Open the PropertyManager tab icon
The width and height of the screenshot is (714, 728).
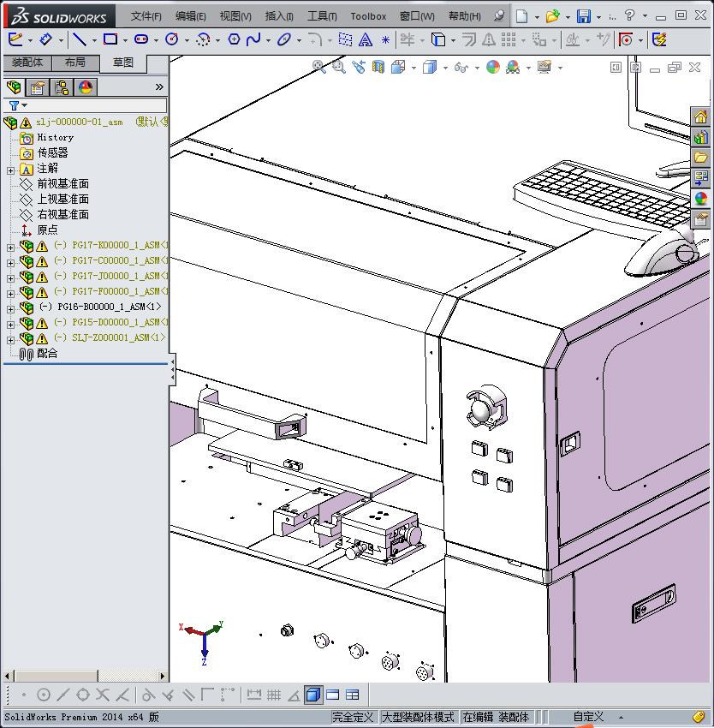(38, 87)
